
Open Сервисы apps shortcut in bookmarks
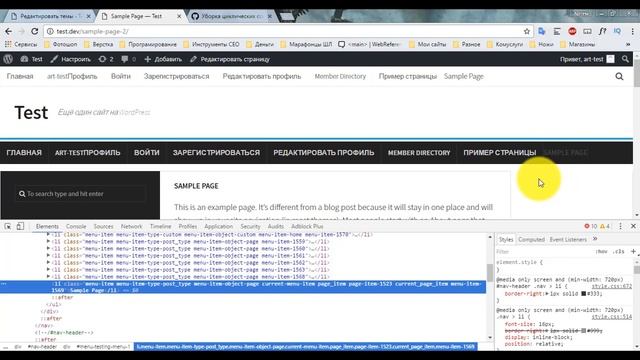coord(21,44)
